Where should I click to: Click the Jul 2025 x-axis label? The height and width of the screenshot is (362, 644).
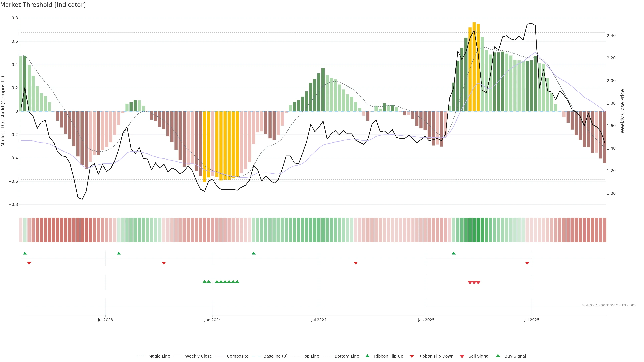coord(531,320)
